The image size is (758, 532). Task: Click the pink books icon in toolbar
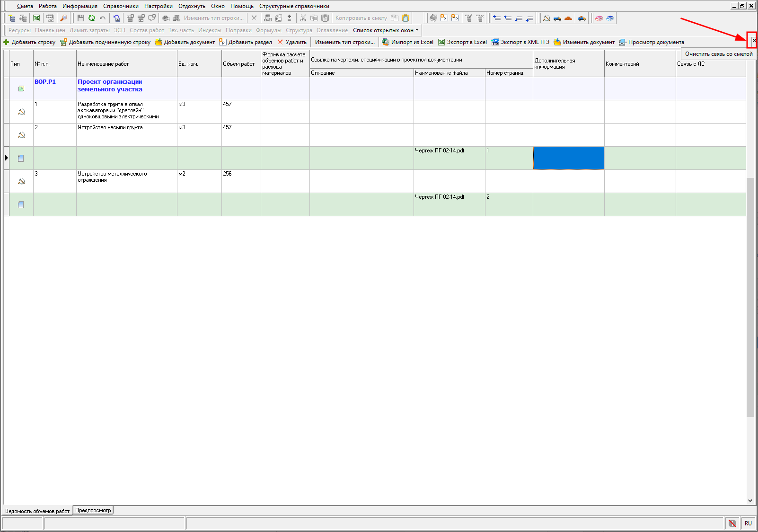[x=599, y=18]
